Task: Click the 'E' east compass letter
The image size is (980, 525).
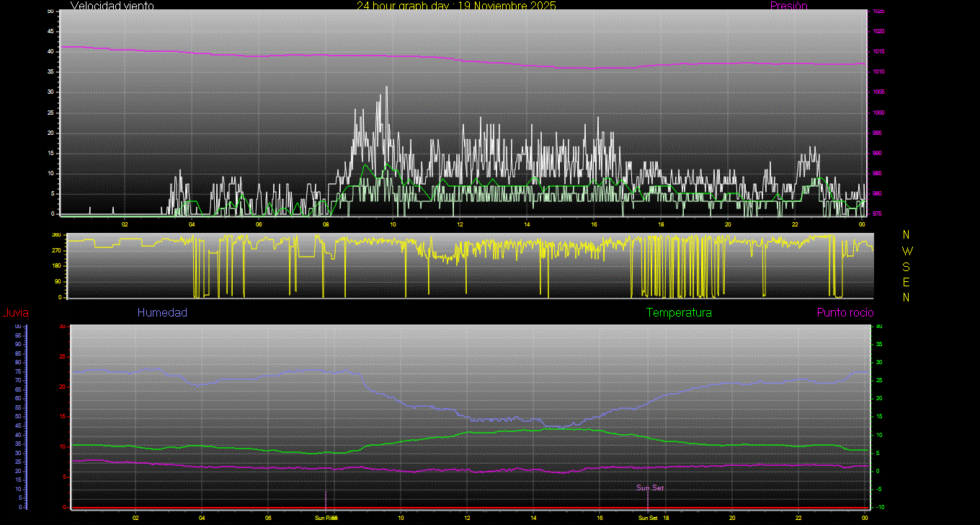Action: (x=906, y=281)
